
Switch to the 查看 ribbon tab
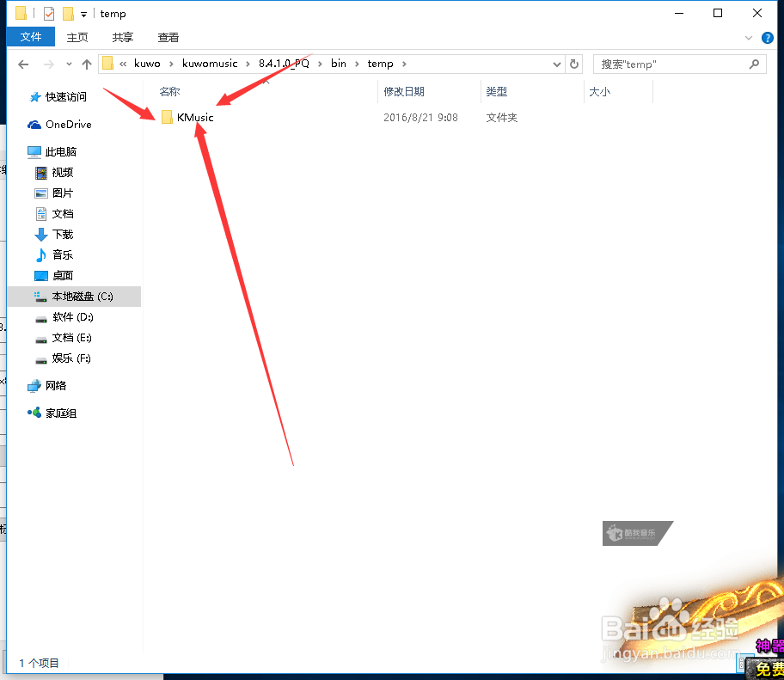coord(168,37)
